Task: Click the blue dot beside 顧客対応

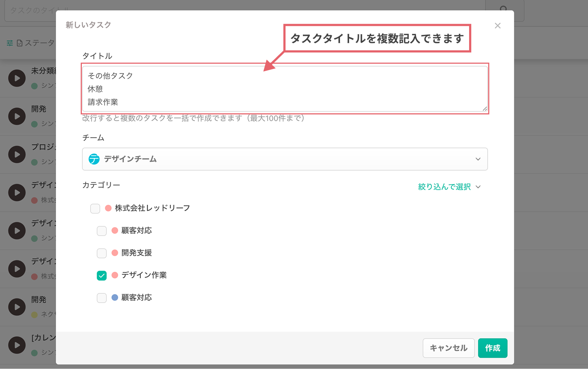Action: [x=115, y=297]
